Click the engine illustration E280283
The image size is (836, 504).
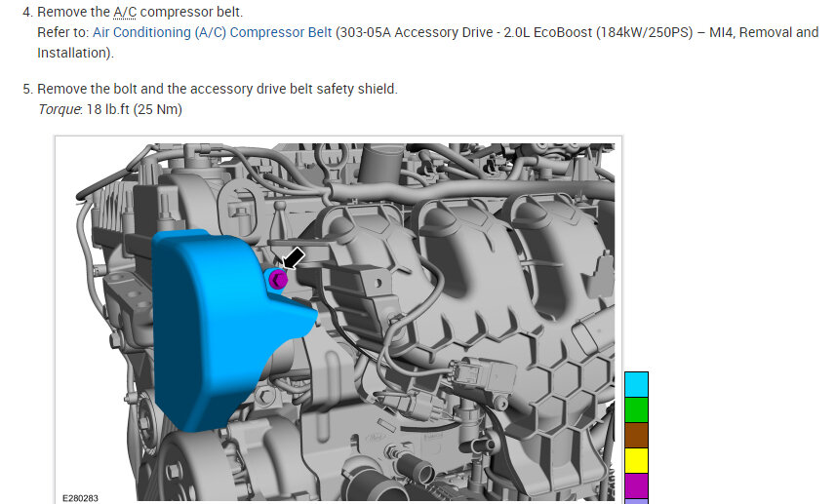[338, 322]
